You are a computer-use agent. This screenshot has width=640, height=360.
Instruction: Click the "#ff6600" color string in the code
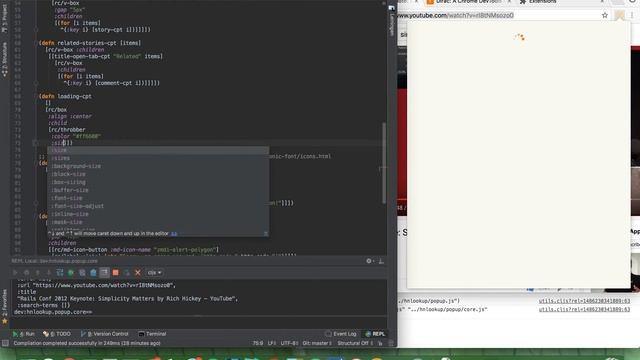click(x=87, y=136)
